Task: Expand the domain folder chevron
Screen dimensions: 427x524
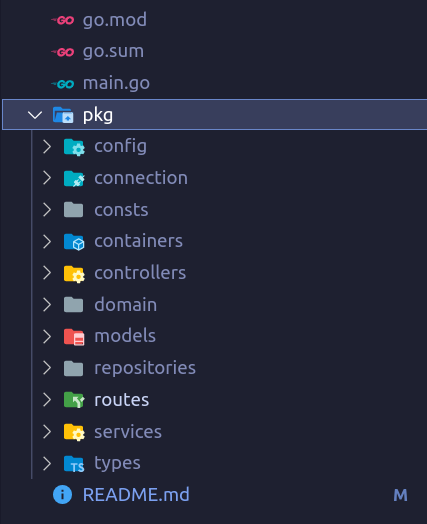Action: coord(47,305)
